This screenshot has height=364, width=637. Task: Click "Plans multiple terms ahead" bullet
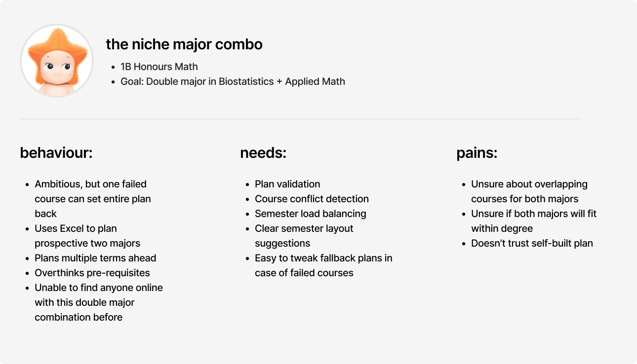95,258
